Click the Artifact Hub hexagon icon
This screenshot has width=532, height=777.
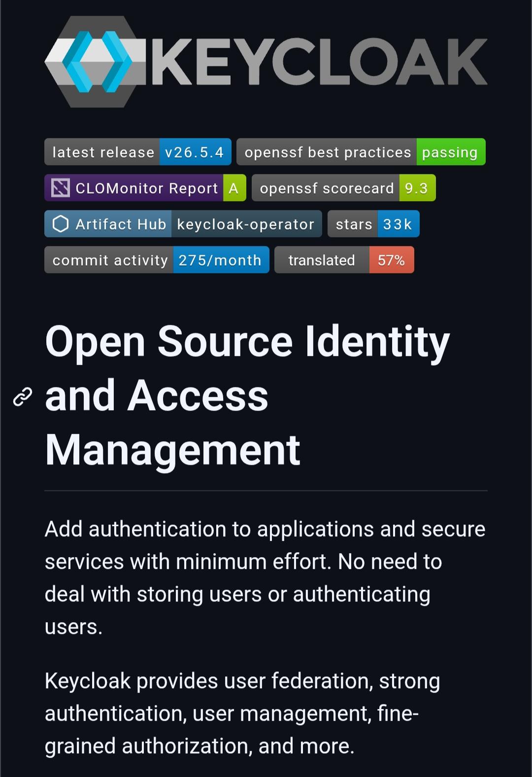coord(60,224)
